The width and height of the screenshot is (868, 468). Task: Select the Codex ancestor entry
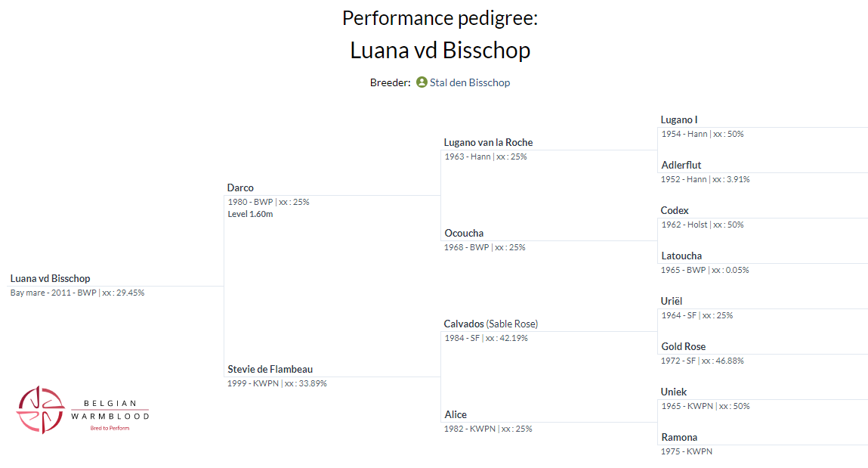[675, 210]
